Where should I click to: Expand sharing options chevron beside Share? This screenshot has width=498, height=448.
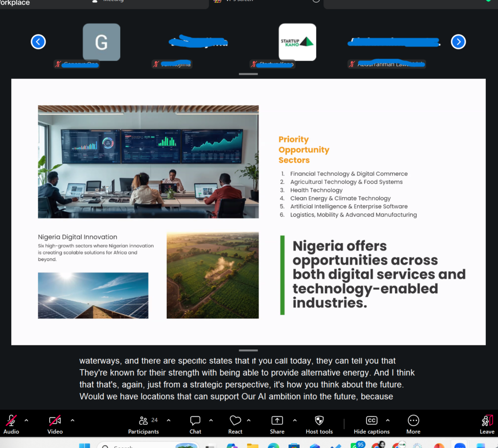coord(295,420)
